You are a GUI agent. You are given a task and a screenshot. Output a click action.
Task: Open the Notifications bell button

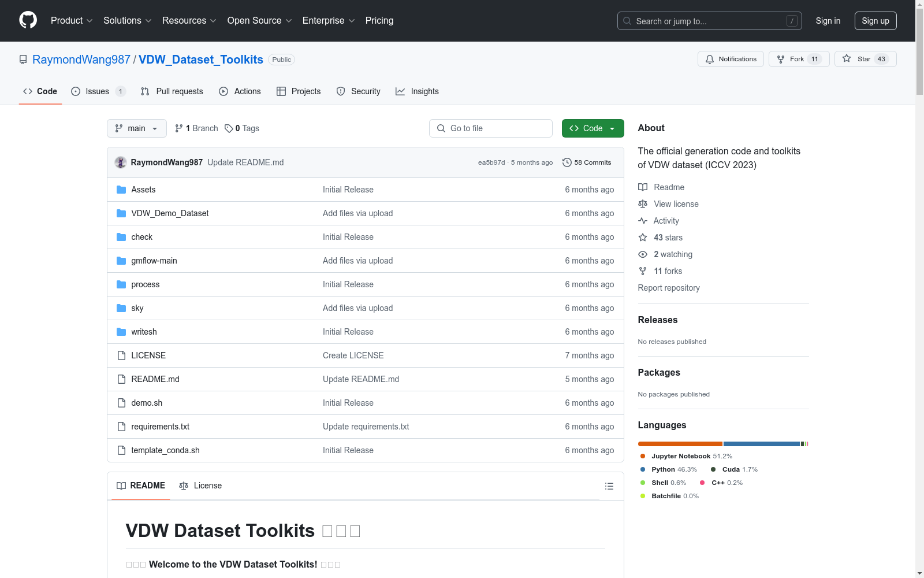click(x=731, y=59)
